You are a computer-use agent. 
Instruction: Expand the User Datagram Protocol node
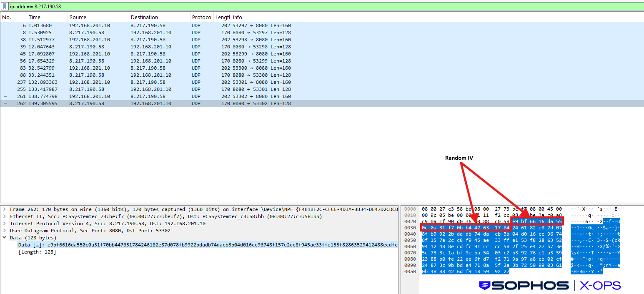5,231
